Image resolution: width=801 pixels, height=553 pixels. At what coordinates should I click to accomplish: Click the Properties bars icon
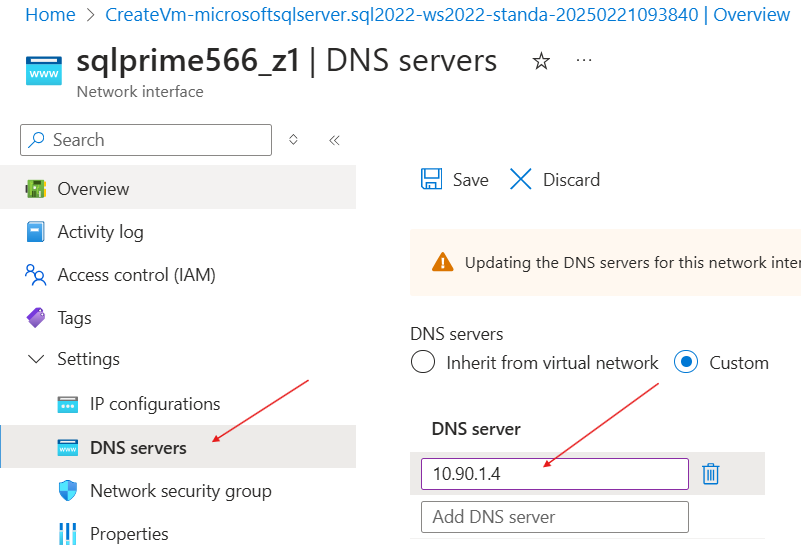(68, 534)
